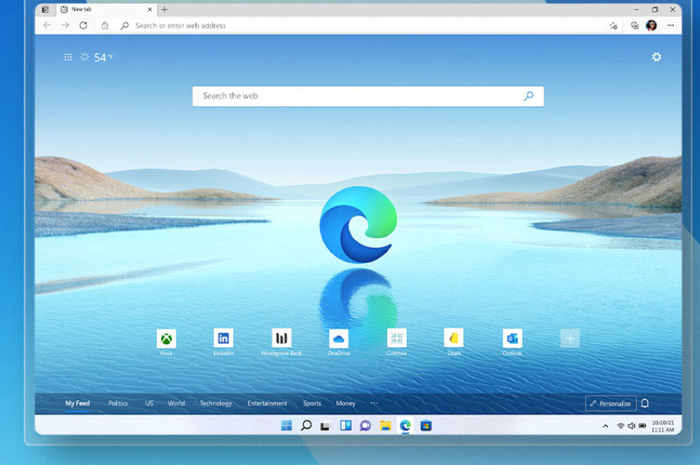Viewport: 700px width, 465px height.
Task: Select the Technology feed tab
Action: [x=216, y=403]
